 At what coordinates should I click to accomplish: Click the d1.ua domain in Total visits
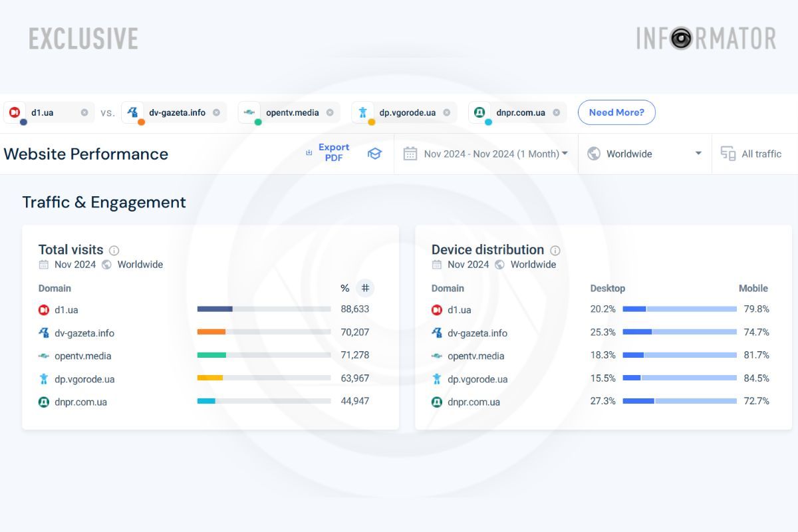pyautogui.click(x=66, y=310)
